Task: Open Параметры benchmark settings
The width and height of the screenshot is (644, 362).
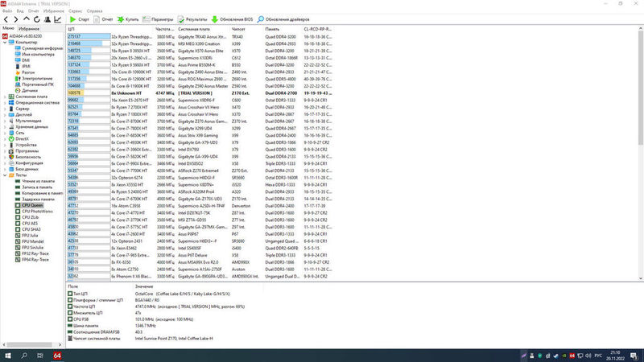Action: 158,19
